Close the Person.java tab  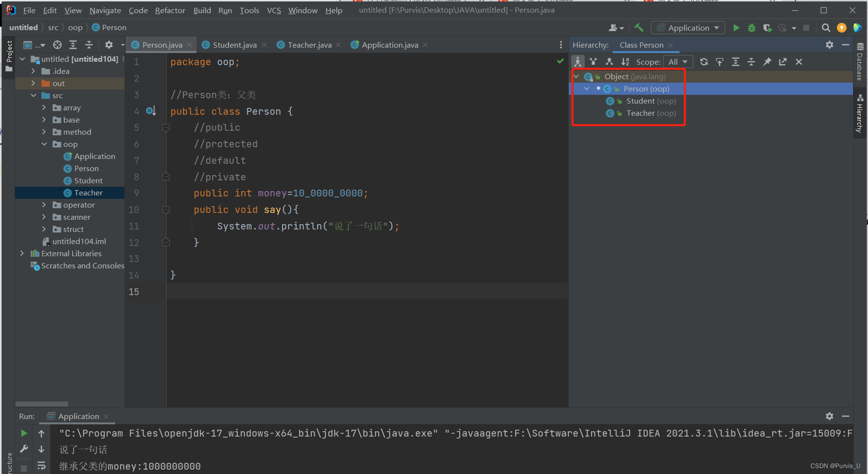point(190,45)
